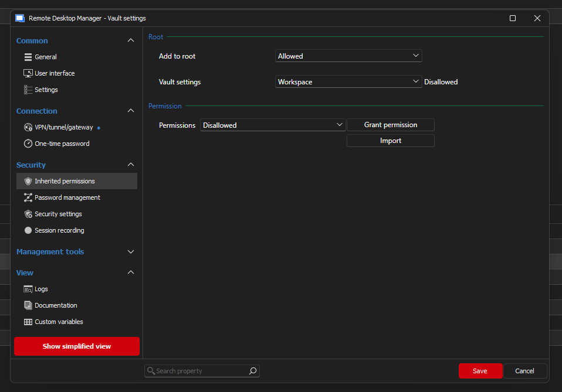Open the Vault settings Workspace dropdown
Viewport: 562px width, 392px height.
(x=348, y=81)
